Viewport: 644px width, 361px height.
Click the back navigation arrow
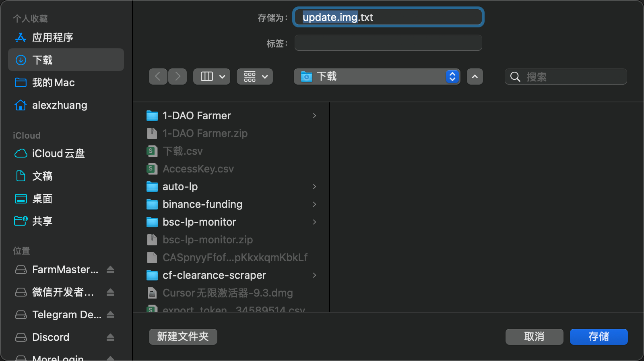tap(158, 77)
